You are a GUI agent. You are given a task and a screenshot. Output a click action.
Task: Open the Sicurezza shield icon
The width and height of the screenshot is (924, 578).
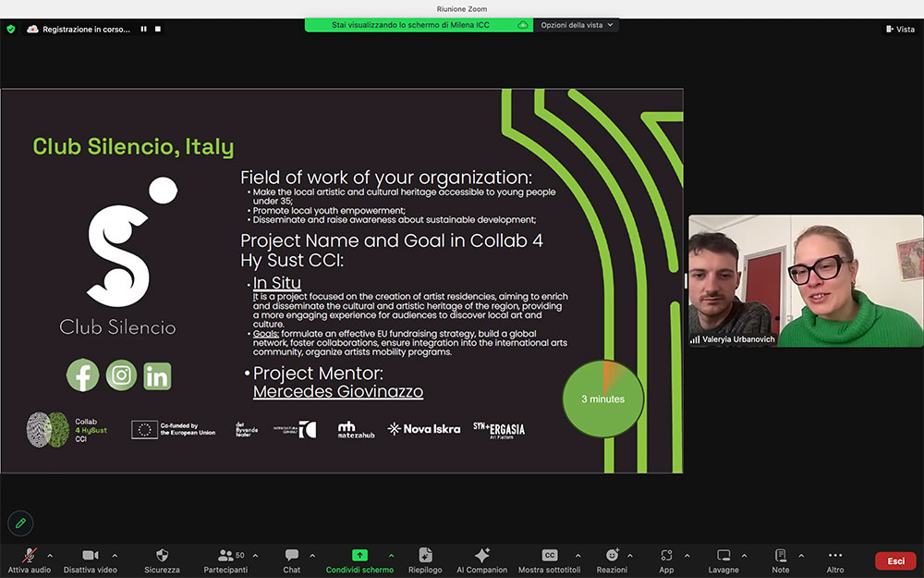tap(163, 556)
